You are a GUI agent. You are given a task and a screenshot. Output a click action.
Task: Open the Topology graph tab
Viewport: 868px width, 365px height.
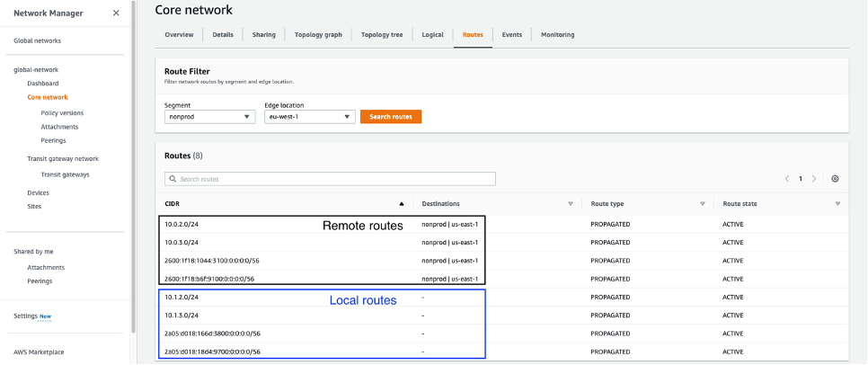[x=318, y=34]
